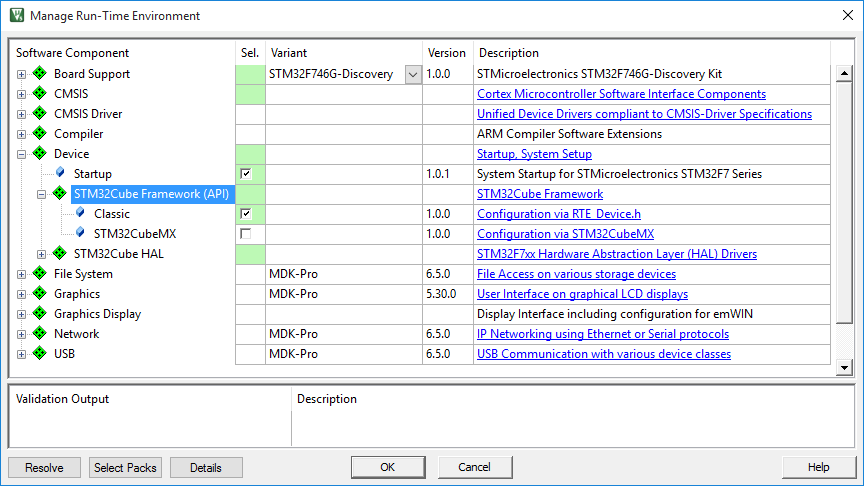Click the Manage Run-Time Environment title icon
Image resolution: width=864 pixels, height=486 pixels.
pyautogui.click(x=17, y=15)
